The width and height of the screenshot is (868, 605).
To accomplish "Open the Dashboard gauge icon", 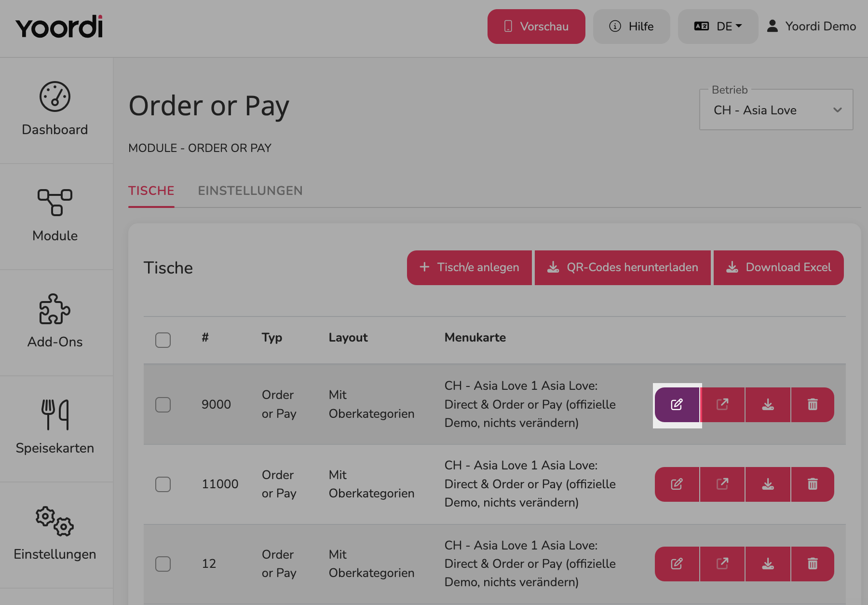I will (55, 96).
